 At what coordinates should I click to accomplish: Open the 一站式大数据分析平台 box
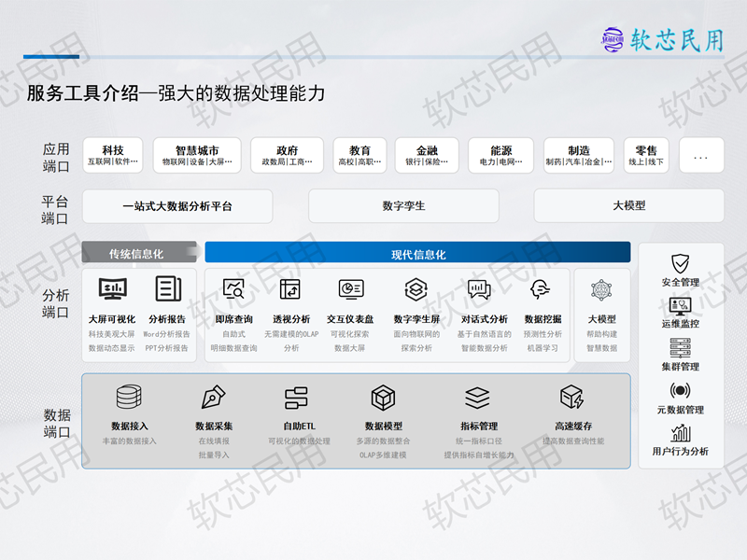[177, 206]
